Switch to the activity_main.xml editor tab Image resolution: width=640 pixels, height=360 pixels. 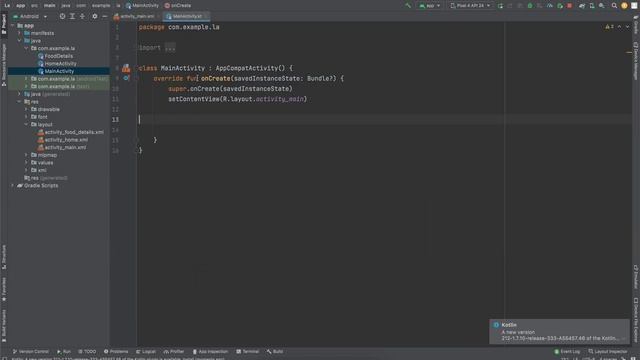click(137, 16)
